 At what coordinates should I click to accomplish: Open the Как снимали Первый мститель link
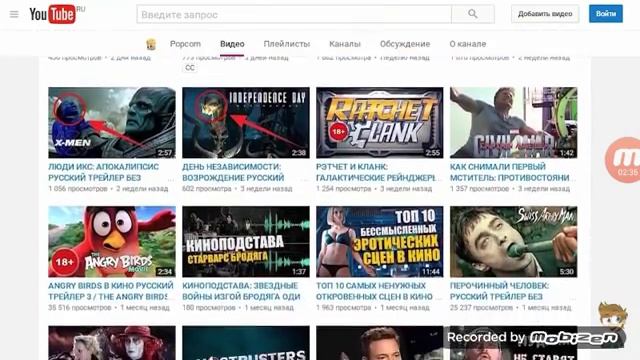510,172
